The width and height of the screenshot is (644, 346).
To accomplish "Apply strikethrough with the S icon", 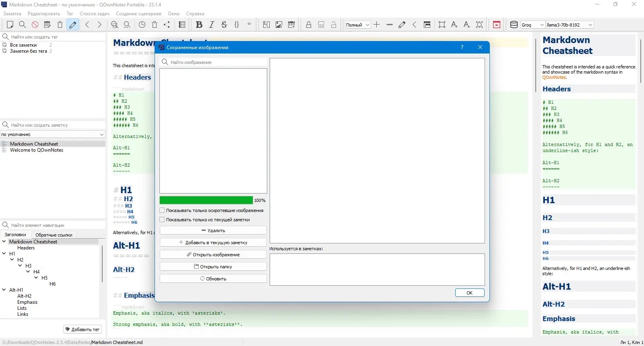I will point(224,25).
